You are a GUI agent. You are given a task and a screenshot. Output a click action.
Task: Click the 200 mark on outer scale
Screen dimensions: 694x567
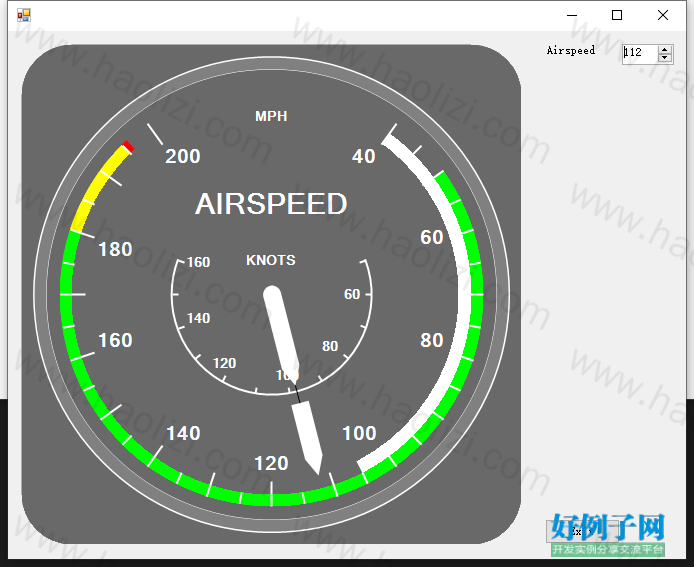tap(182, 156)
